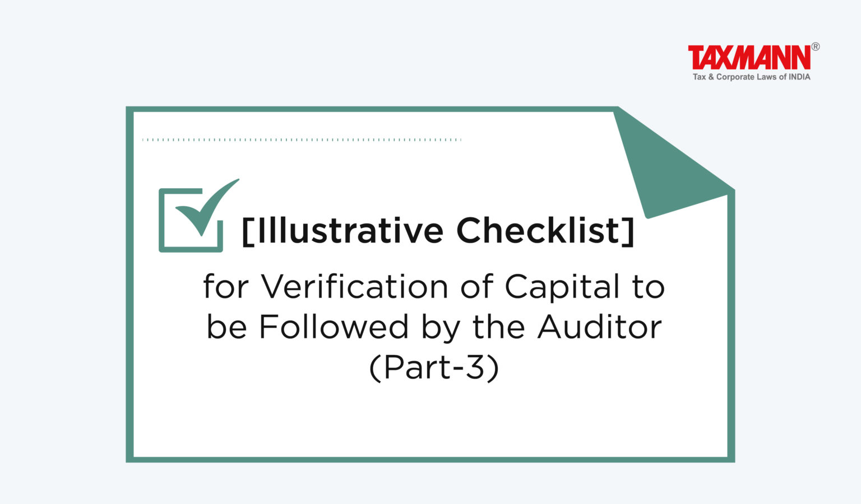Select the word "INDIA" in the tagline

pos(799,77)
